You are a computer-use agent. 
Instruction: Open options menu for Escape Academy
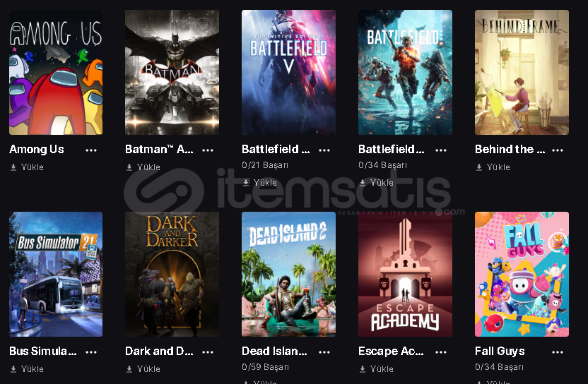(x=441, y=352)
